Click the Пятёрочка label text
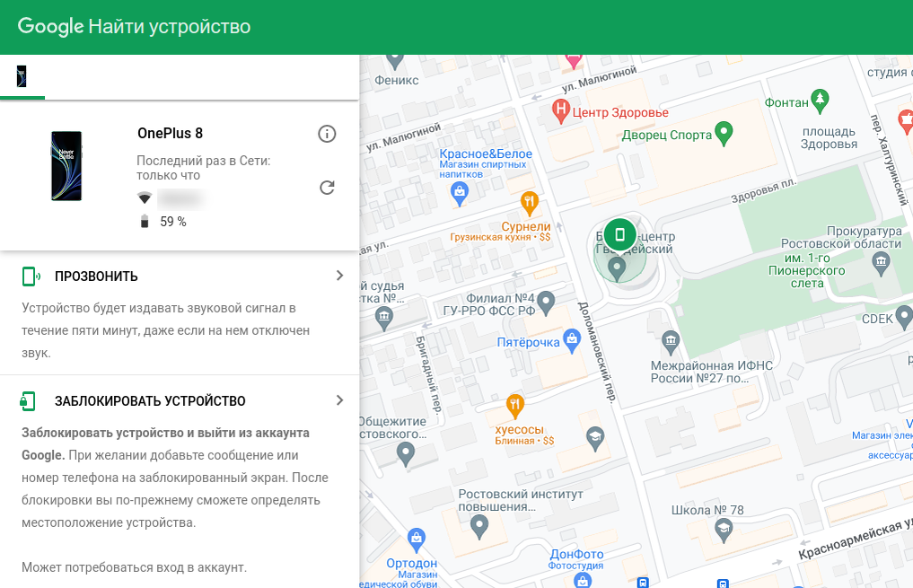913x588 pixels. coord(528,342)
